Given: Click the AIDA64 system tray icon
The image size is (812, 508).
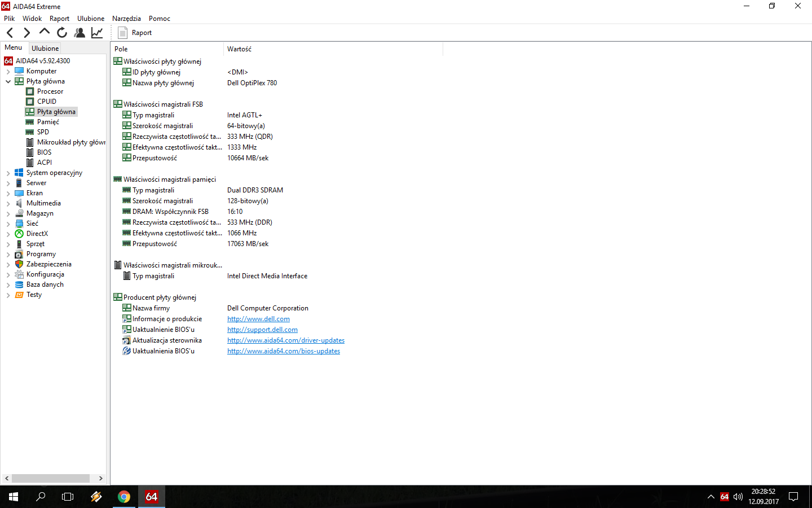Looking at the screenshot, I should 725,497.
